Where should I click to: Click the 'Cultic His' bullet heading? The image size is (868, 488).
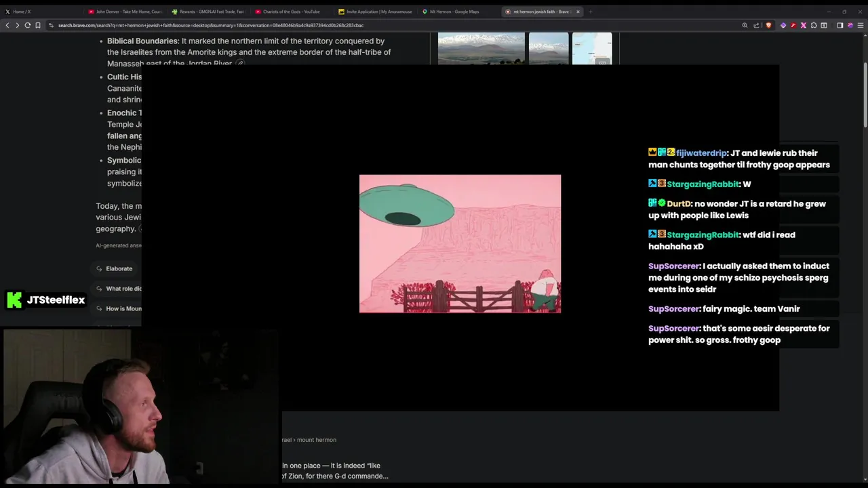click(124, 77)
